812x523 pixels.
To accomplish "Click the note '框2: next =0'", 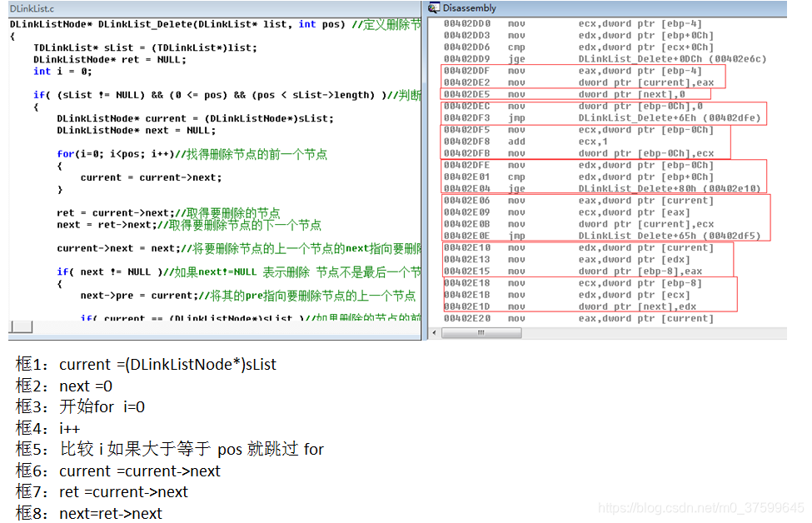I will 64,386.
